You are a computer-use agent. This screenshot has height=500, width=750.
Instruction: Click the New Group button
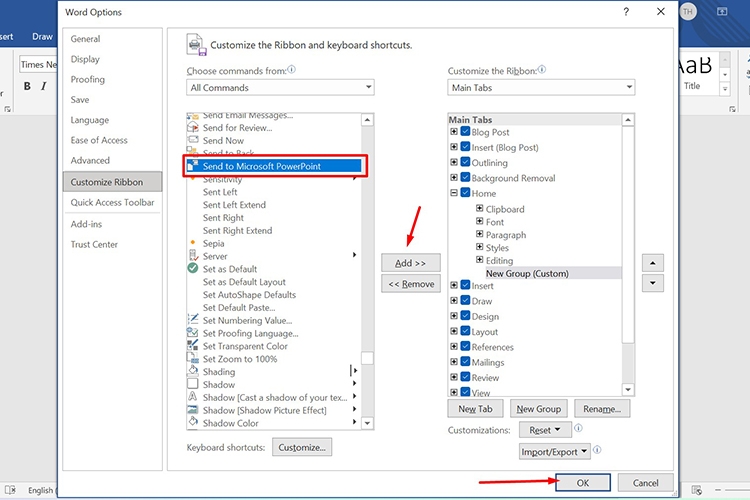(x=539, y=409)
